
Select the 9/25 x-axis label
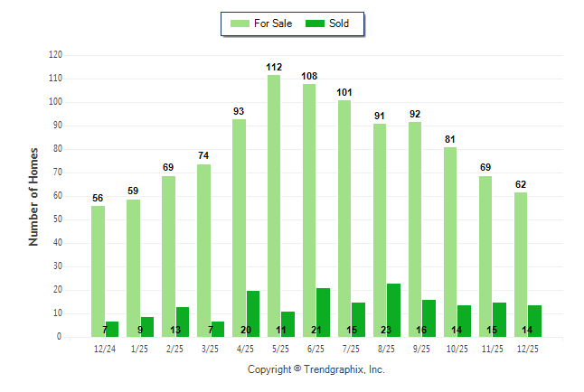click(422, 349)
